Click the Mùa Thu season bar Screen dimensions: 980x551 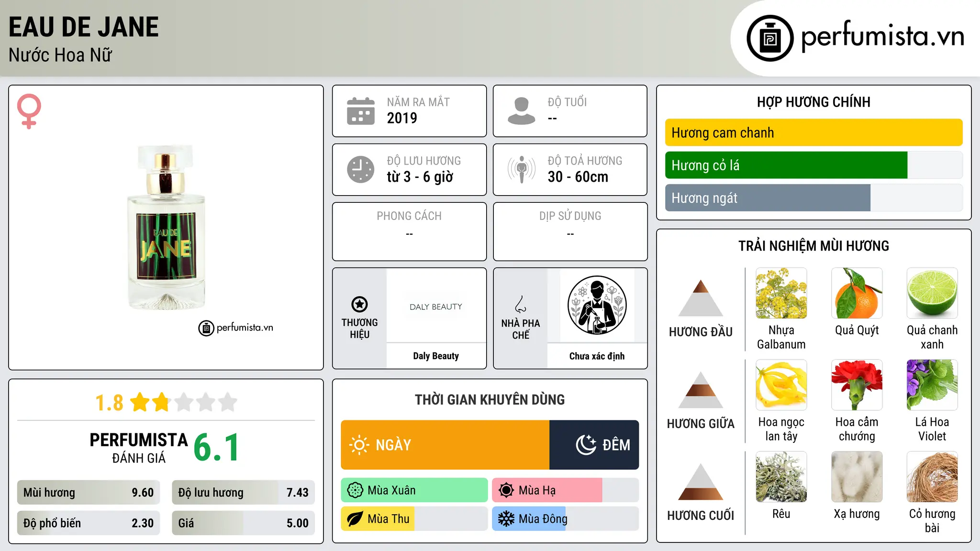[414, 519]
